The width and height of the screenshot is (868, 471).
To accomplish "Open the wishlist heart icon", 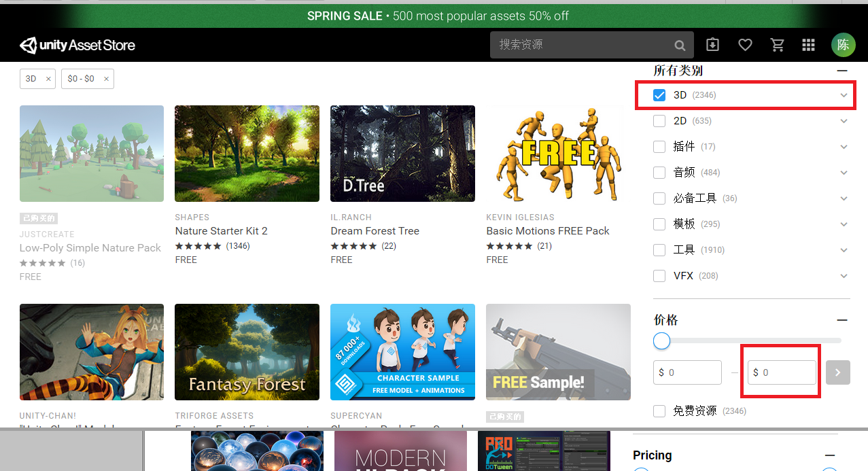I will [745, 45].
